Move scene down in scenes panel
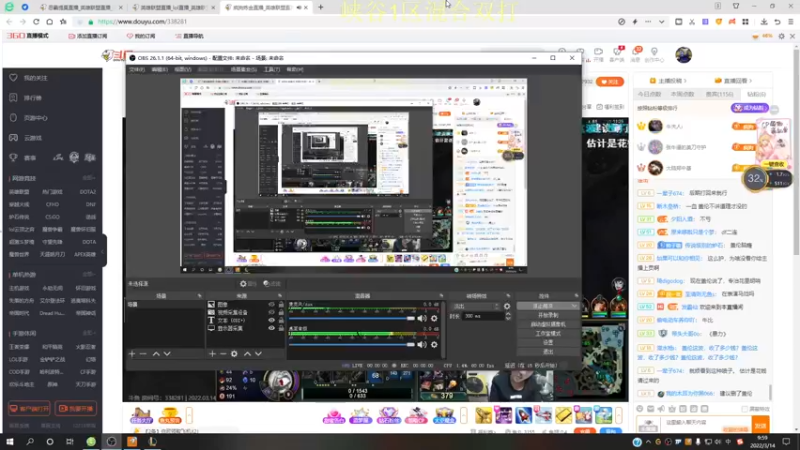The image size is (800, 450). (167, 354)
